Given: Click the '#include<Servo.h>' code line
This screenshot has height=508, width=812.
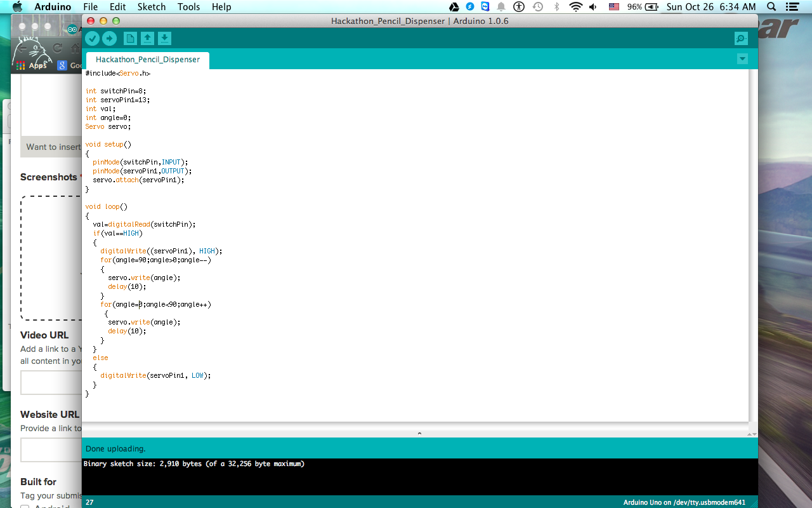Looking at the screenshot, I should coord(118,74).
